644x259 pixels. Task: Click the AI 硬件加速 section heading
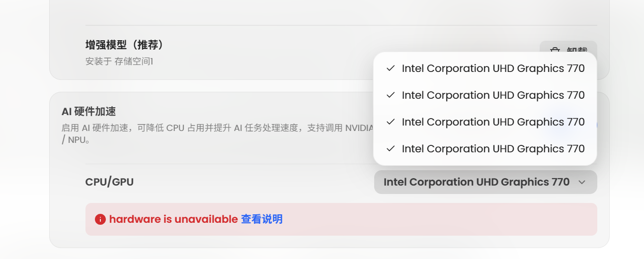click(89, 111)
